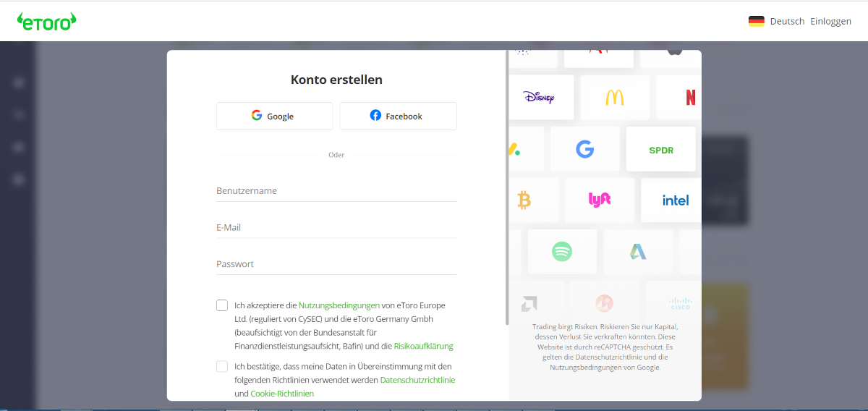This screenshot has width=868, height=411.
Task: Click the form's vertical scrollbar
Action: pyautogui.click(x=507, y=188)
